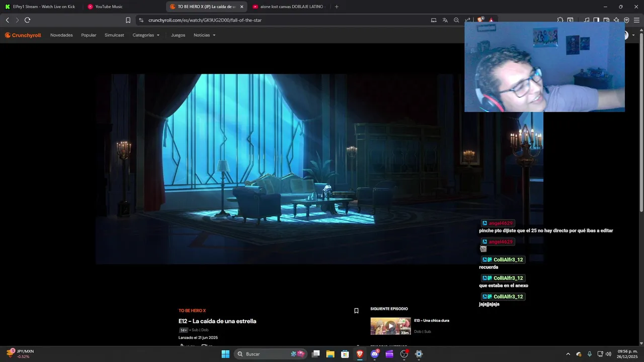Open the Windows Start menu
Screen dimensions: 644x362
[225, 354]
